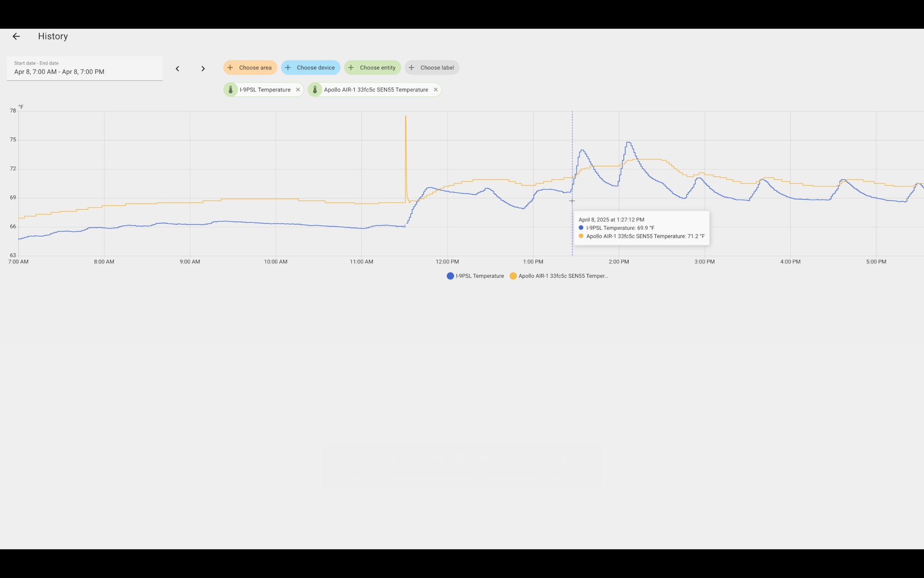
Task: Open the Choose area picker
Action: click(255, 68)
